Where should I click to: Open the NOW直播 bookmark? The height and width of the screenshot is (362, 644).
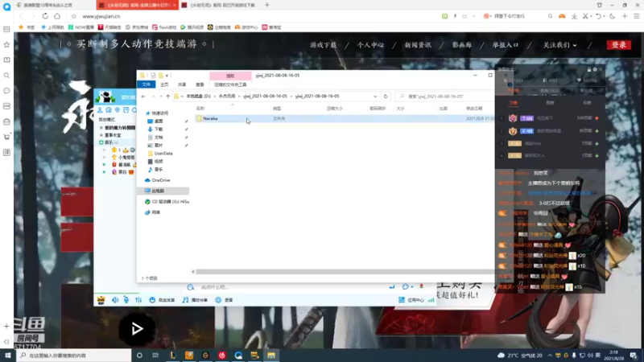tap(81, 27)
